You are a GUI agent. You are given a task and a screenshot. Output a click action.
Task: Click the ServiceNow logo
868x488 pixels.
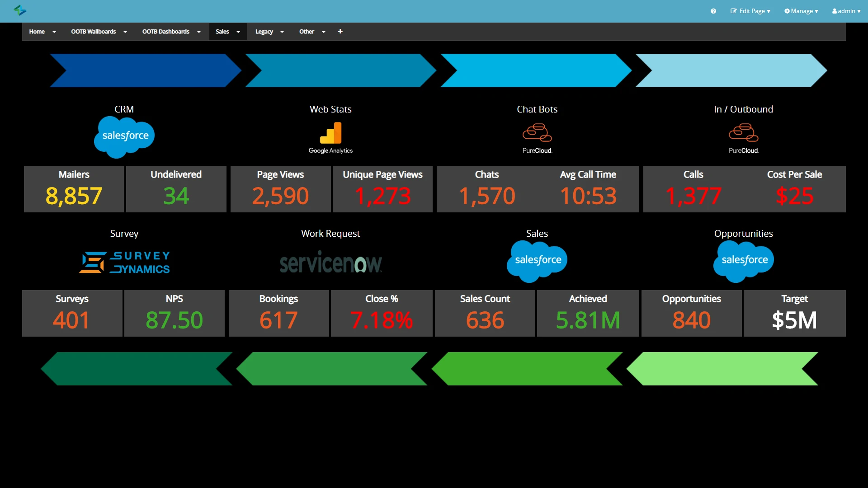330,262
